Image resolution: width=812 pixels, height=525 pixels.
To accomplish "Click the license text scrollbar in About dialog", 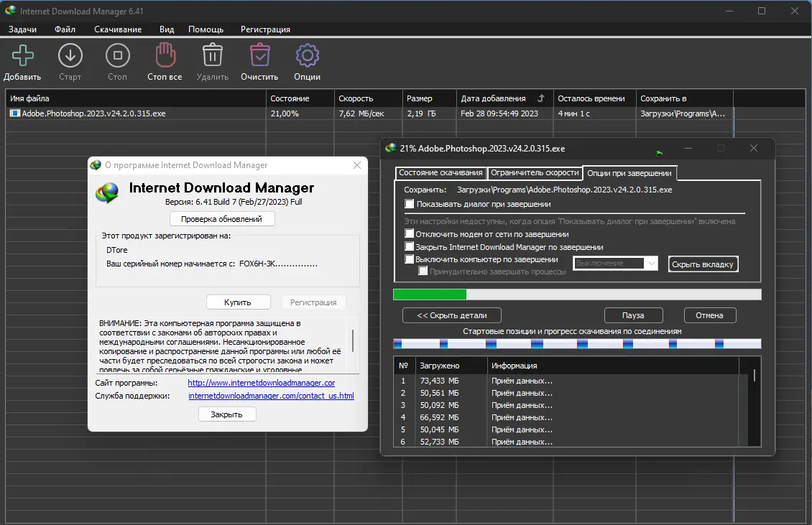I will point(352,341).
